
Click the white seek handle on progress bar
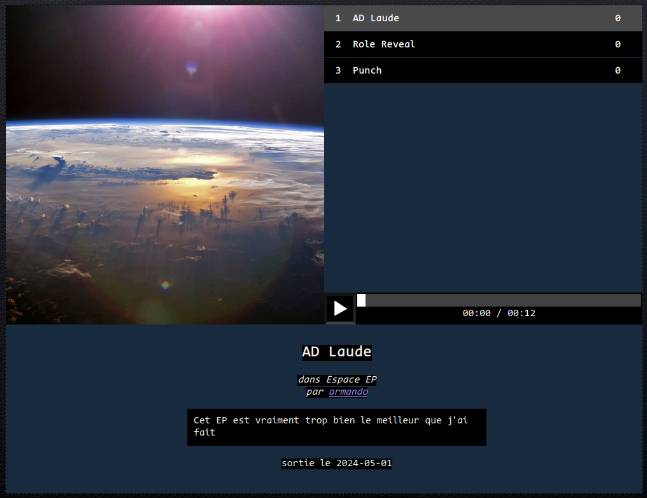(x=361, y=300)
